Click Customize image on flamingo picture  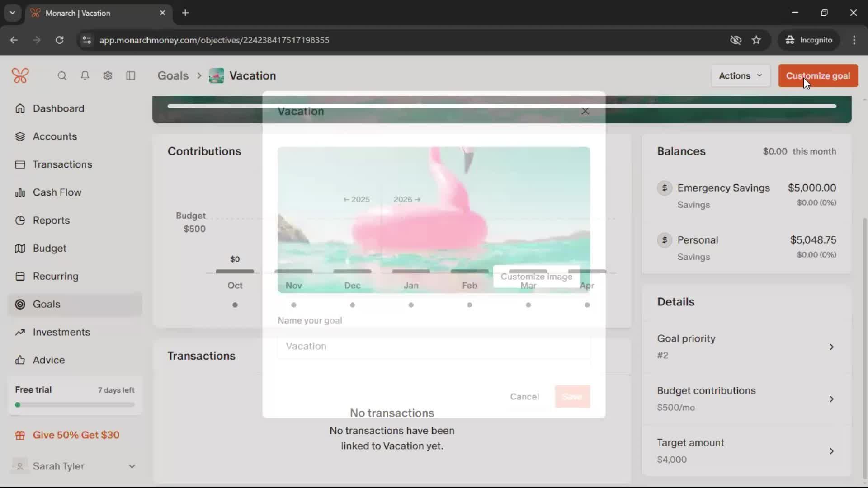point(536,277)
